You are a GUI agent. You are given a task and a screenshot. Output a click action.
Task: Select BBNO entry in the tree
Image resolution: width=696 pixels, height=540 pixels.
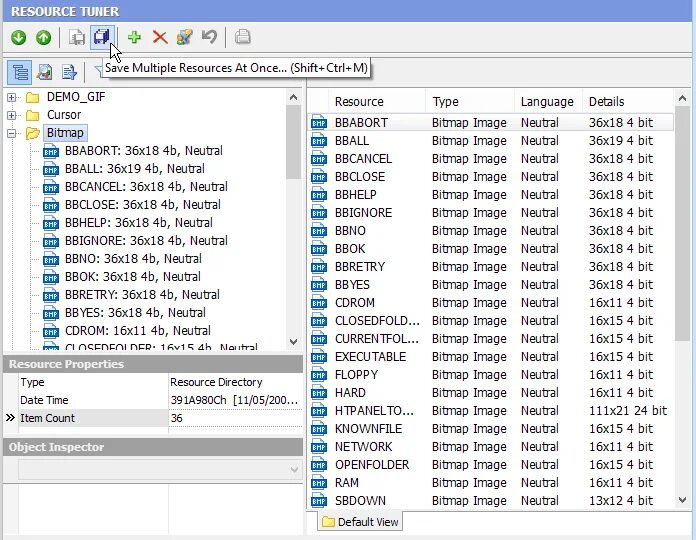click(133, 259)
